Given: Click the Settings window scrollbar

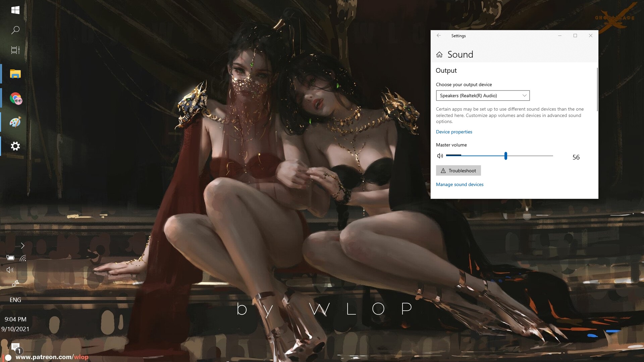Looking at the screenshot, I should (597, 90).
